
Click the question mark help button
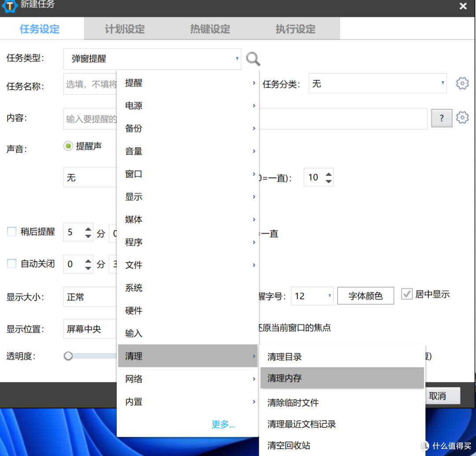(441, 118)
